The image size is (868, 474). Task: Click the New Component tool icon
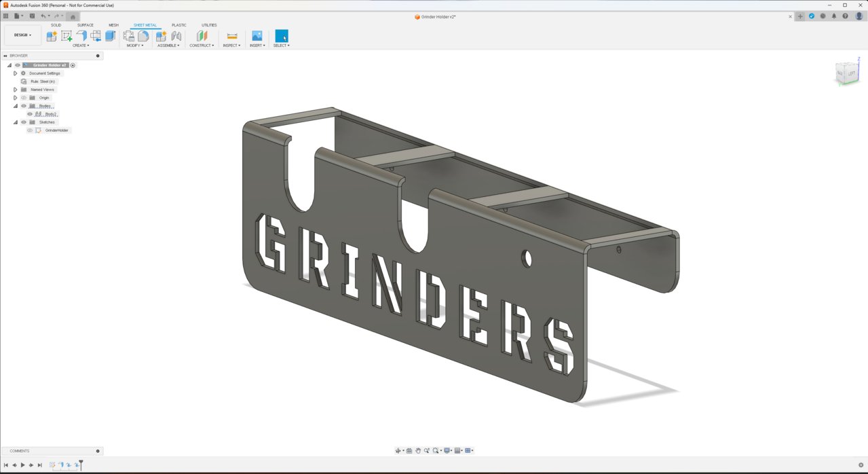pos(52,36)
